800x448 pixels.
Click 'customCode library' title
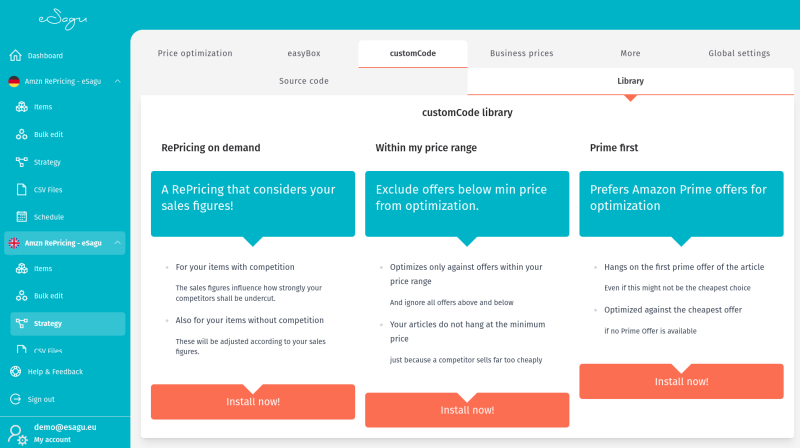click(467, 112)
